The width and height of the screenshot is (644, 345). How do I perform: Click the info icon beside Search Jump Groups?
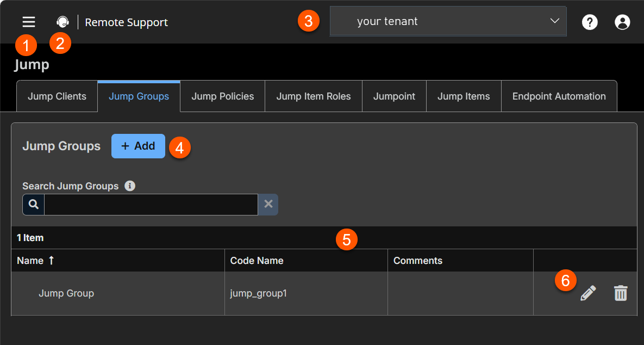point(130,186)
